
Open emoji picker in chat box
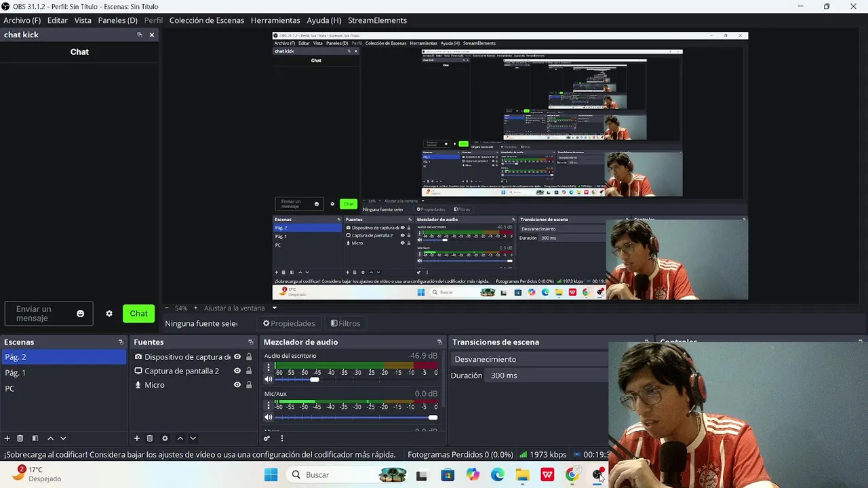pyautogui.click(x=81, y=313)
